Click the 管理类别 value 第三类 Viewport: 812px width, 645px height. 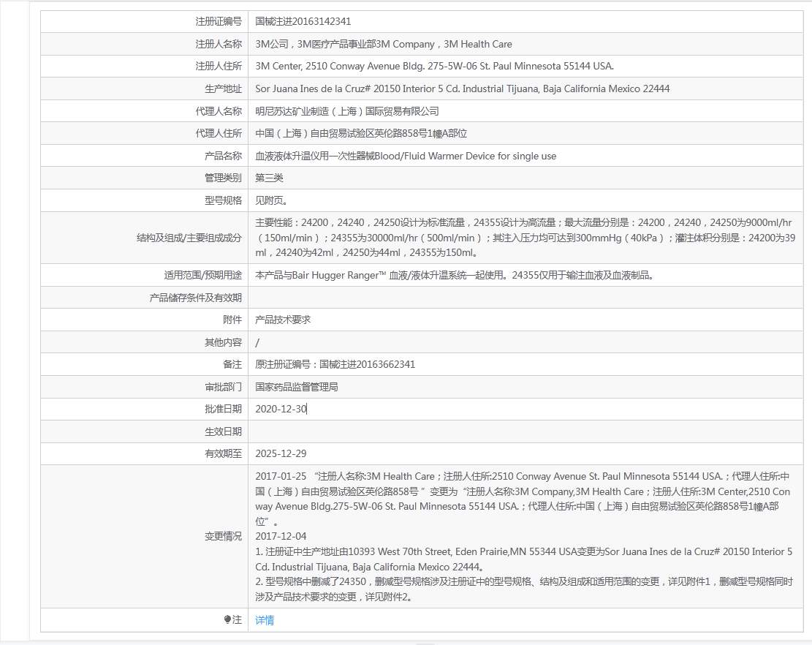(x=269, y=178)
